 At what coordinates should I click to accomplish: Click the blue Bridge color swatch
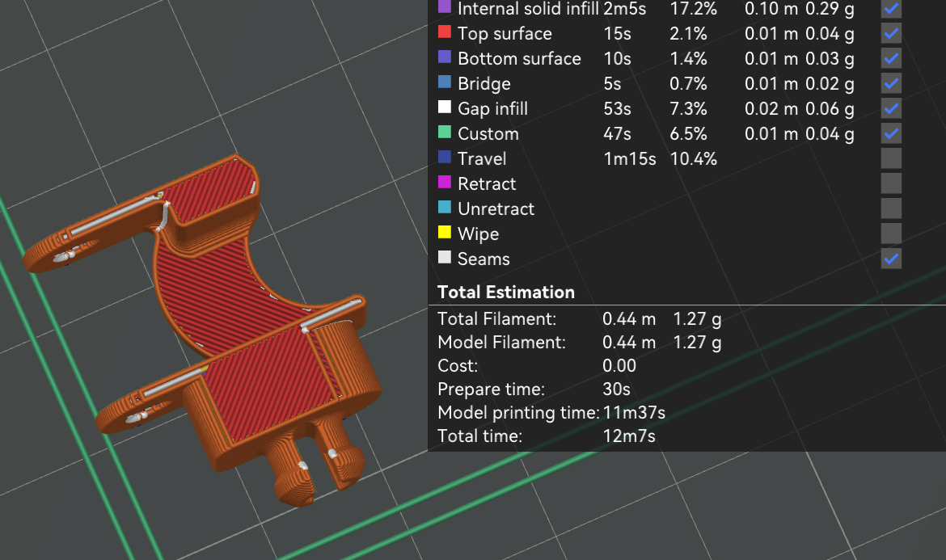445,82
